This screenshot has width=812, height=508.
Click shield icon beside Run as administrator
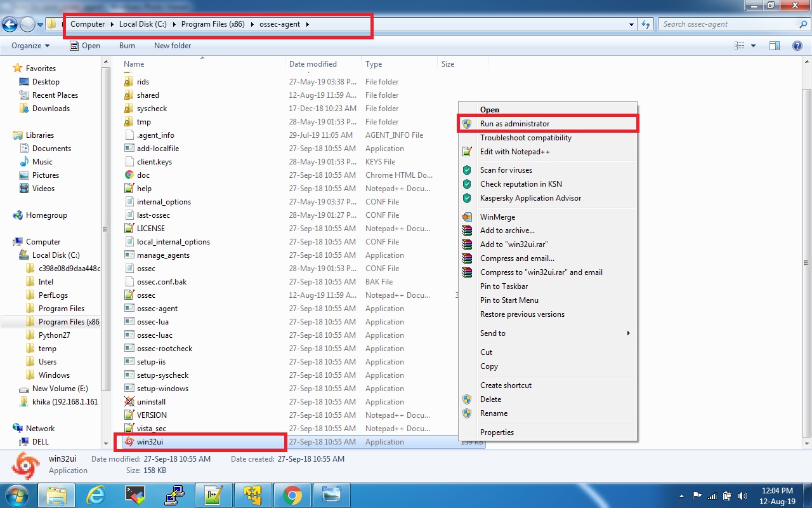coord(467,124)
